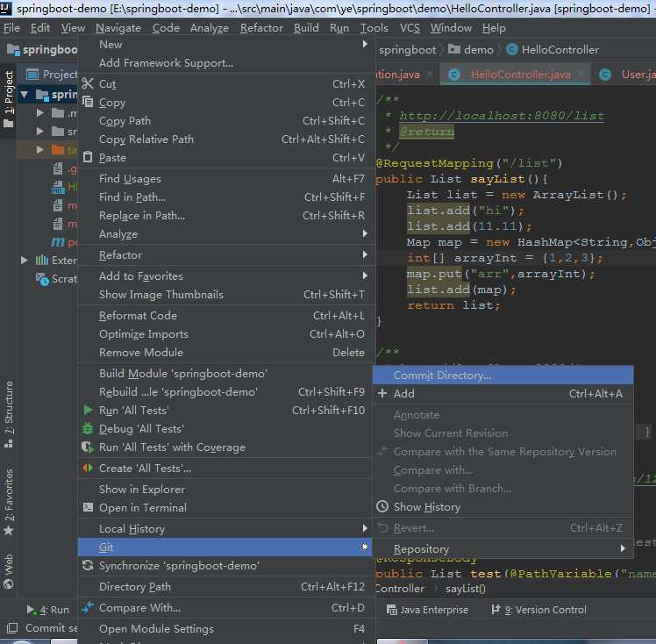656x644 pixels.
Task: Click the External Libraries icon
Action: (x=42, y=261)
